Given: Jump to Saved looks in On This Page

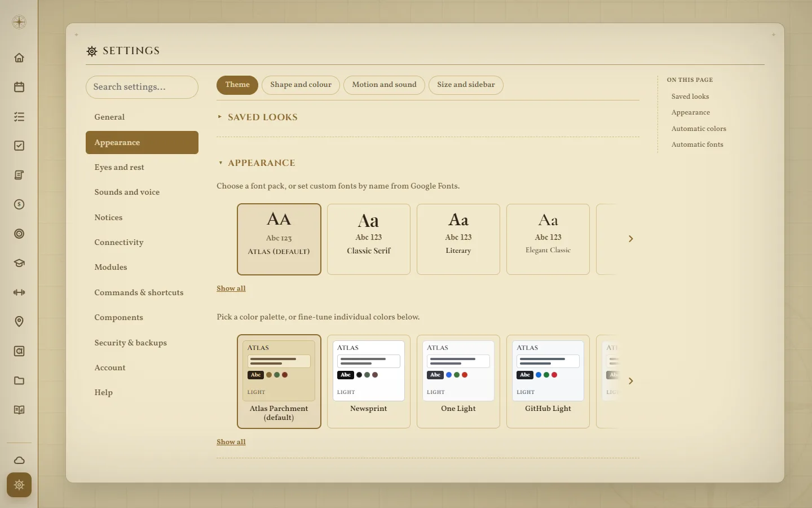Looking at the screenshot, I should (690, 97).
